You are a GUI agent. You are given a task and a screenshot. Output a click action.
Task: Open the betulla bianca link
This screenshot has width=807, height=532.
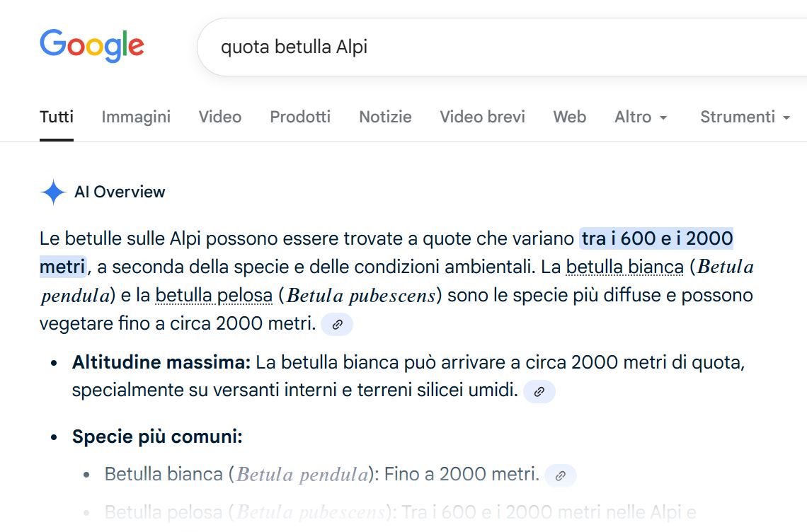pos(626,267)
